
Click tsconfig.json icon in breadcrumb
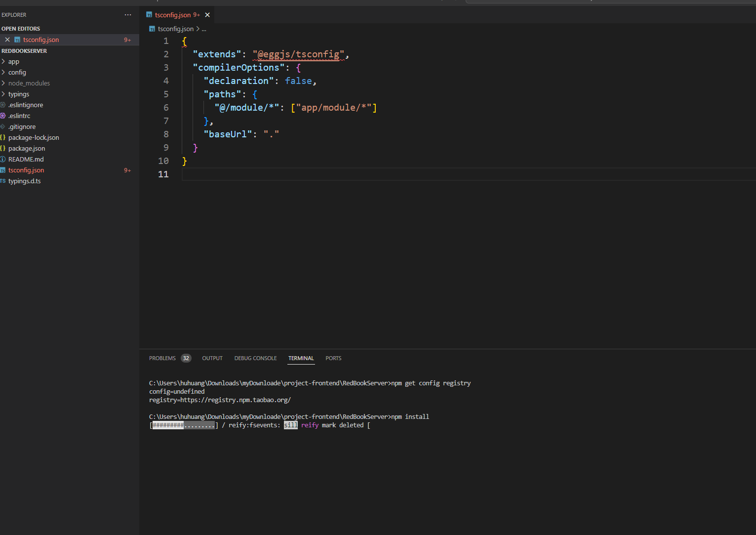point(152,29)
